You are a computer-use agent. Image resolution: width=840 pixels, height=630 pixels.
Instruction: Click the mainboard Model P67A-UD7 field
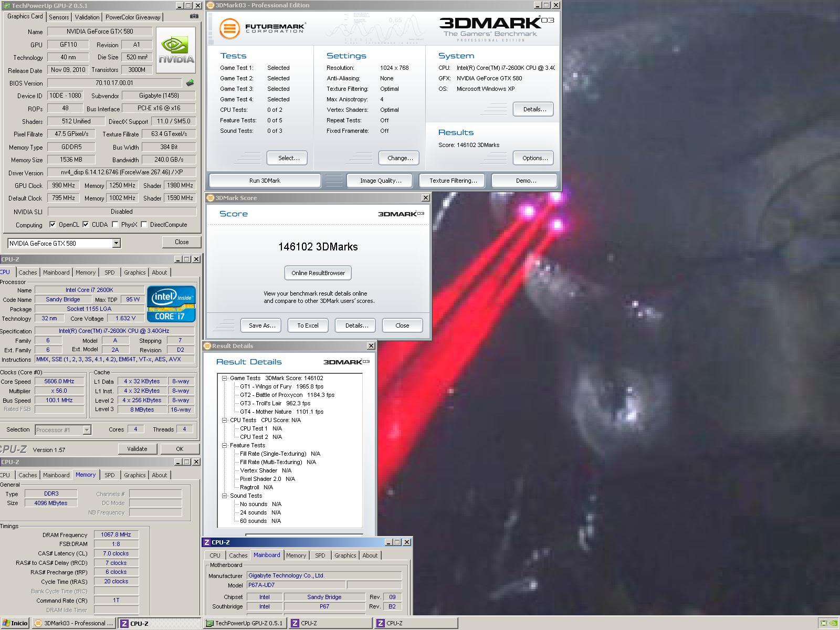296,585
